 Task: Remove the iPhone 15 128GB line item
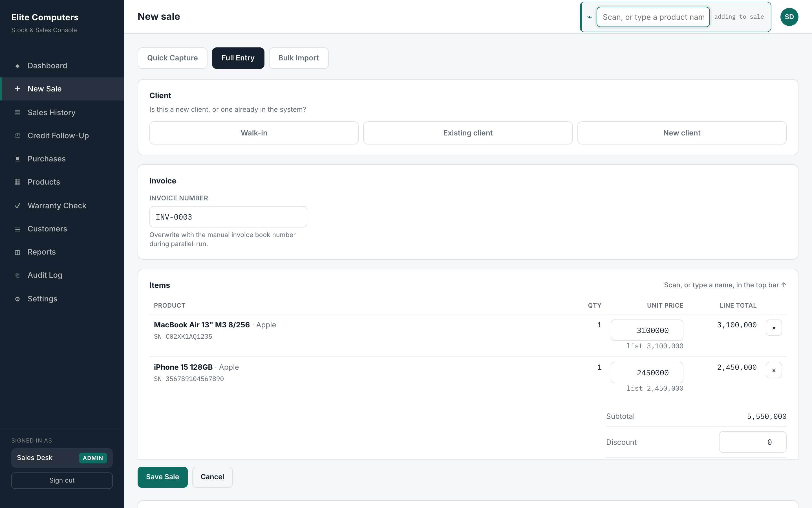pos(774,370)
